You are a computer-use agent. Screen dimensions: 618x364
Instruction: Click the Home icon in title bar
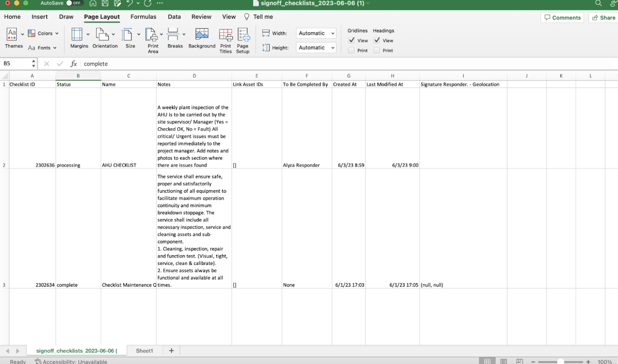(93, 3)
